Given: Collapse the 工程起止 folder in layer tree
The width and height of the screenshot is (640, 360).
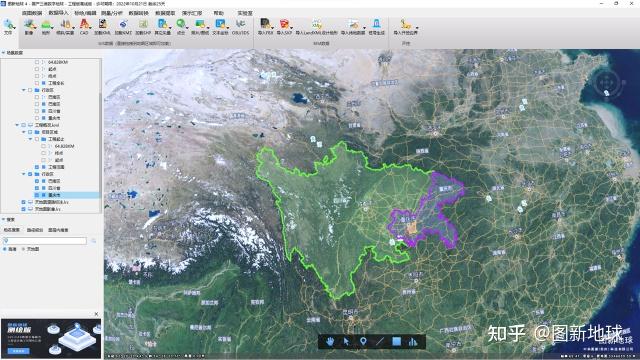Looking at the screenshot, I should click(30, 139).
